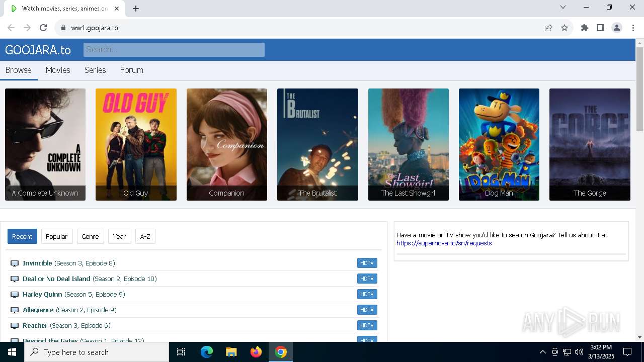Go back using the browser back arrow

tap(11, 28)
